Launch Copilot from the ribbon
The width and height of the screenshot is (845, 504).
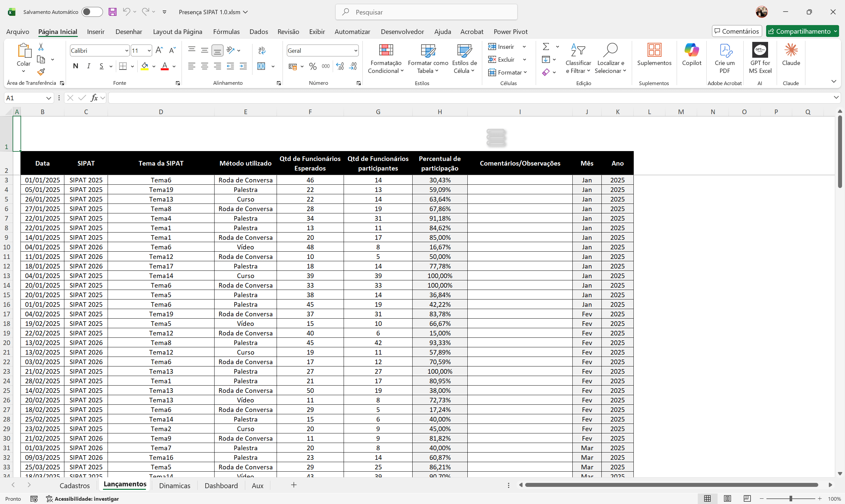692,54
